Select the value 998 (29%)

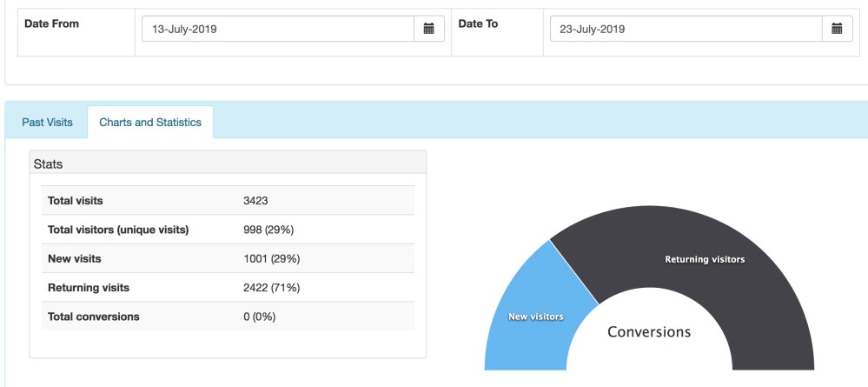[x=268, y=230]
